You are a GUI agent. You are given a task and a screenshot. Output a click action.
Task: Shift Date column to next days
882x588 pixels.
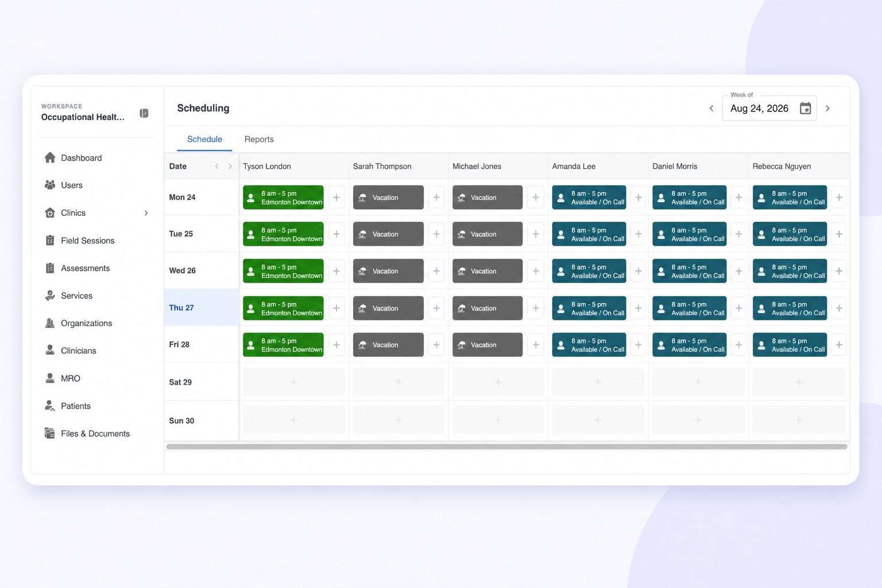[x=230, y=166]
